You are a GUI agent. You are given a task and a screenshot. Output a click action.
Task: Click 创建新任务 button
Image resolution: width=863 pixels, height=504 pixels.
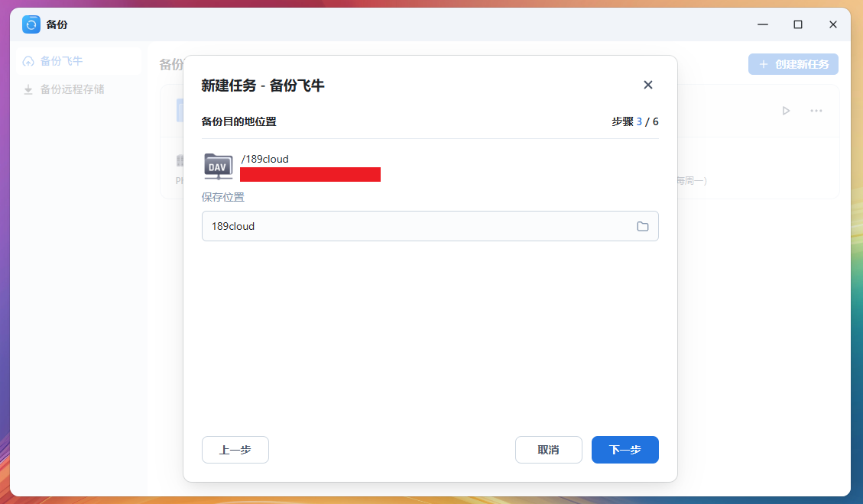[x=793, y=64]
